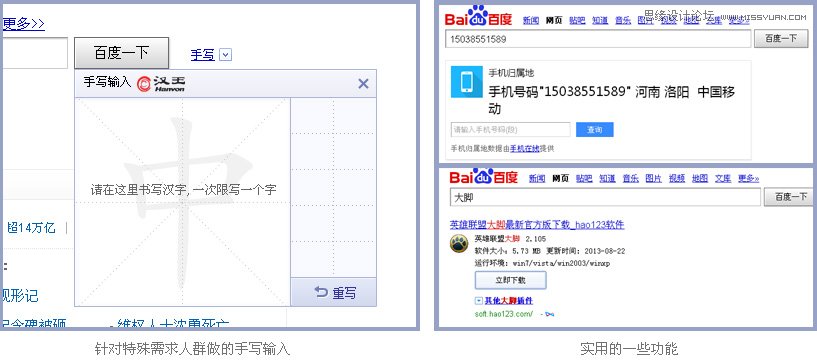Open 贴吧 tab in the 大脚 search

584,178
